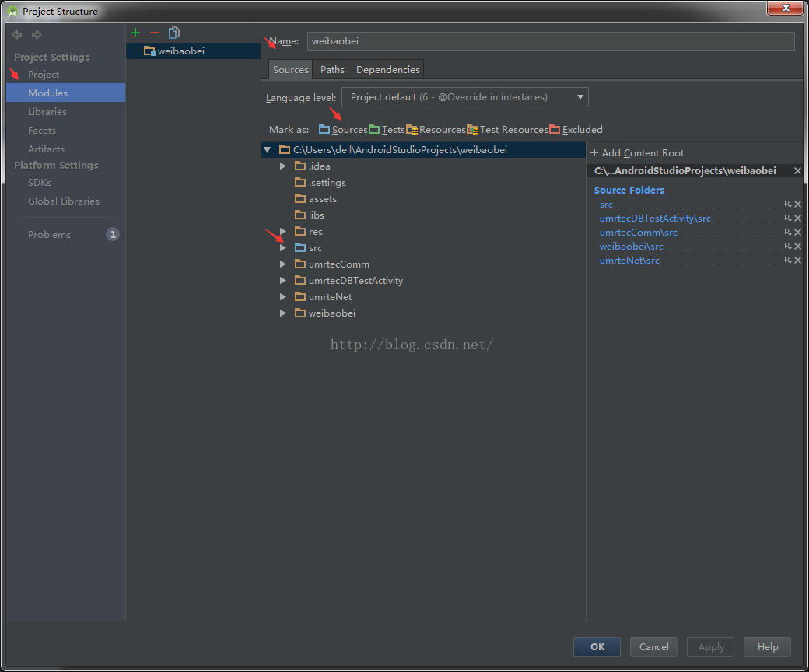The width and height of the screenshot is (809, 672).
Task: Select the libs folder
Action: click(x=310, y=215)
